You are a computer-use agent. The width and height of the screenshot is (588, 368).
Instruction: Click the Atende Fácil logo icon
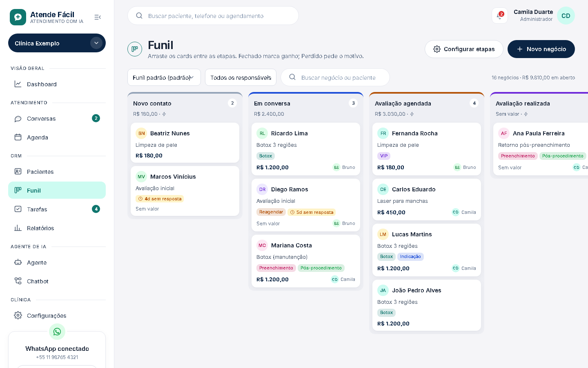[18, 17]
